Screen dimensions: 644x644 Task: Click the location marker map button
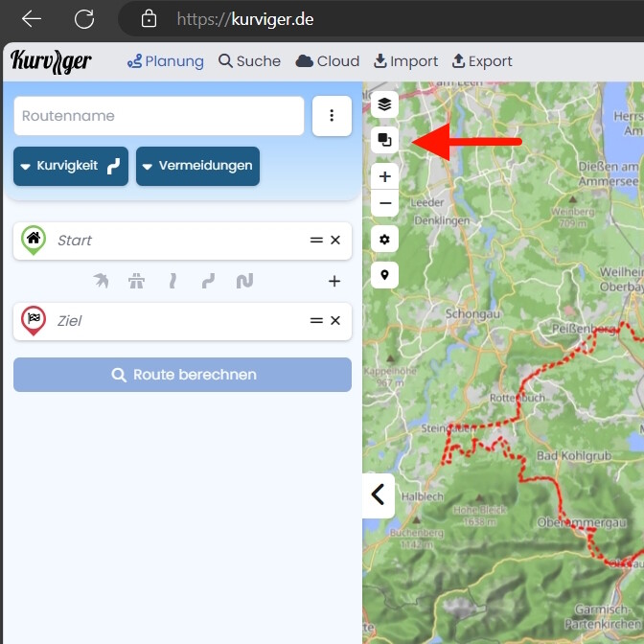[x=384, y=275]
